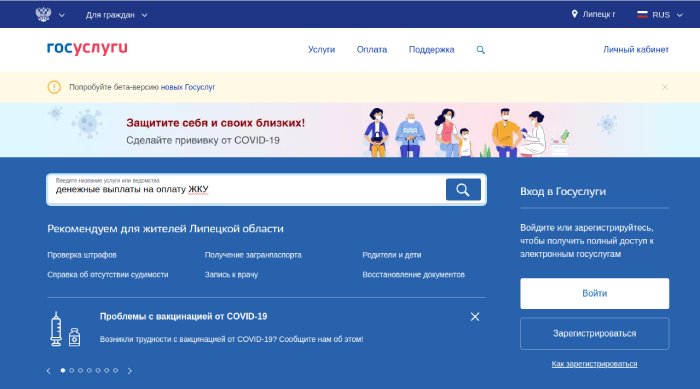This screenshot has width=700, height=389.
Task: Go to the next carousel slide arrow
Action: (130, 371)
